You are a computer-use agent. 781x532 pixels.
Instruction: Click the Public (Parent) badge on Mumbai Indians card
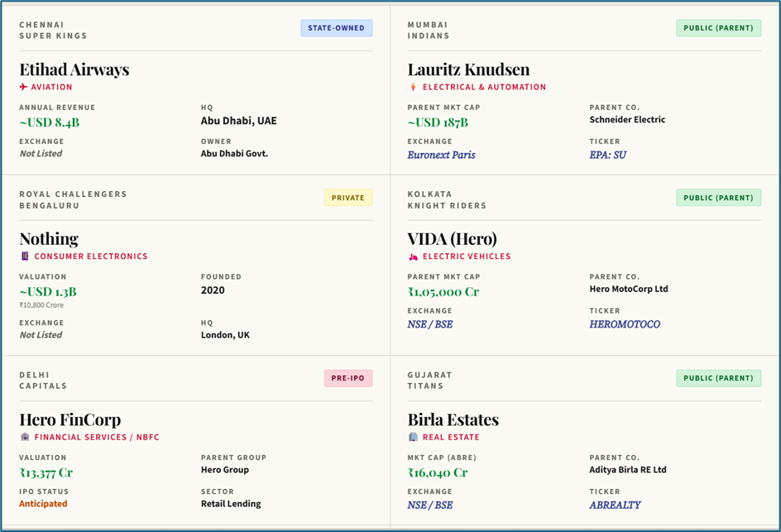click(x=718, y=28)
